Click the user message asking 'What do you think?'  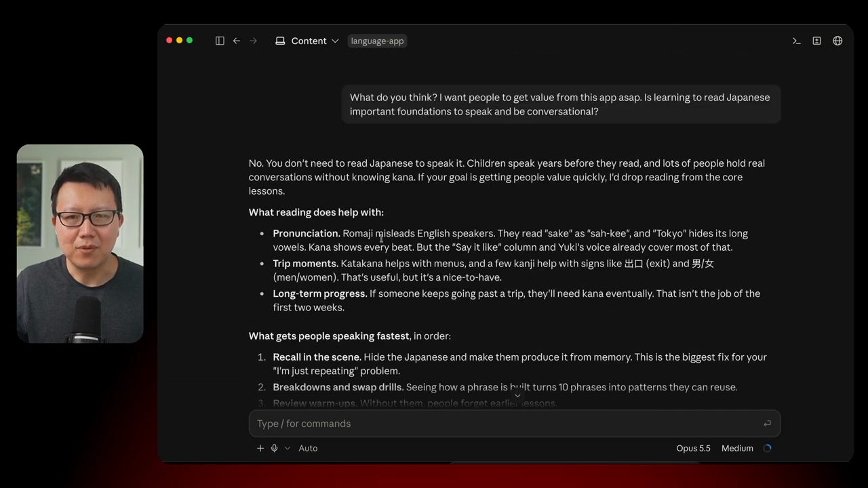point(561,104)
